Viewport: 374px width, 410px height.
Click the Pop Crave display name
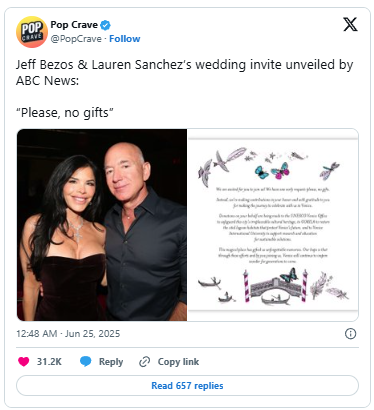coord(74,25)
